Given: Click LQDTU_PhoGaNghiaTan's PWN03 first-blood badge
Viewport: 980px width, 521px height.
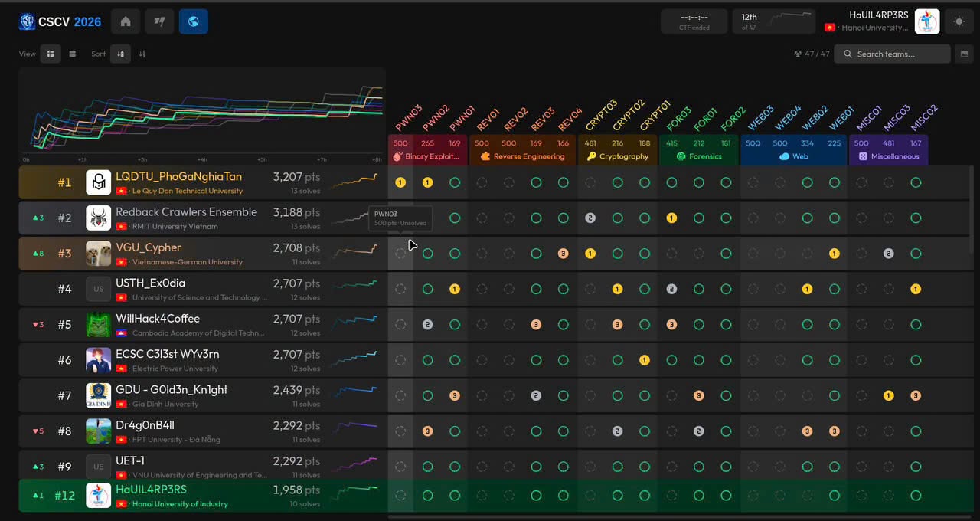Looking at the screenshot, I should pos(400,182).
